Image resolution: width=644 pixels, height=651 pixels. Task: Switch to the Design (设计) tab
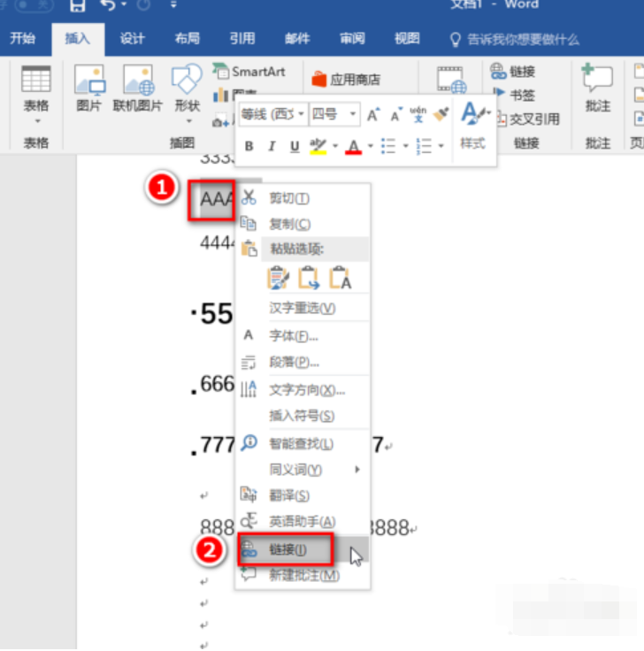[x=133, y=39]
